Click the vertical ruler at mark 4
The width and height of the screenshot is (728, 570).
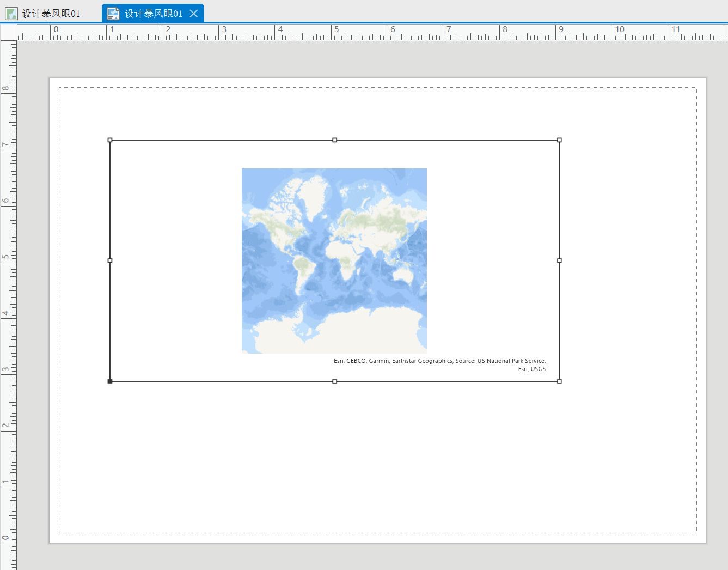pos(5,313)
